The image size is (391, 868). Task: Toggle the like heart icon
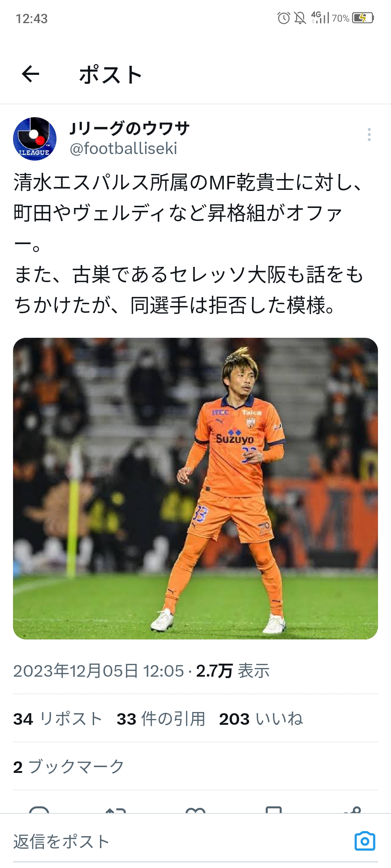[195, 810]
